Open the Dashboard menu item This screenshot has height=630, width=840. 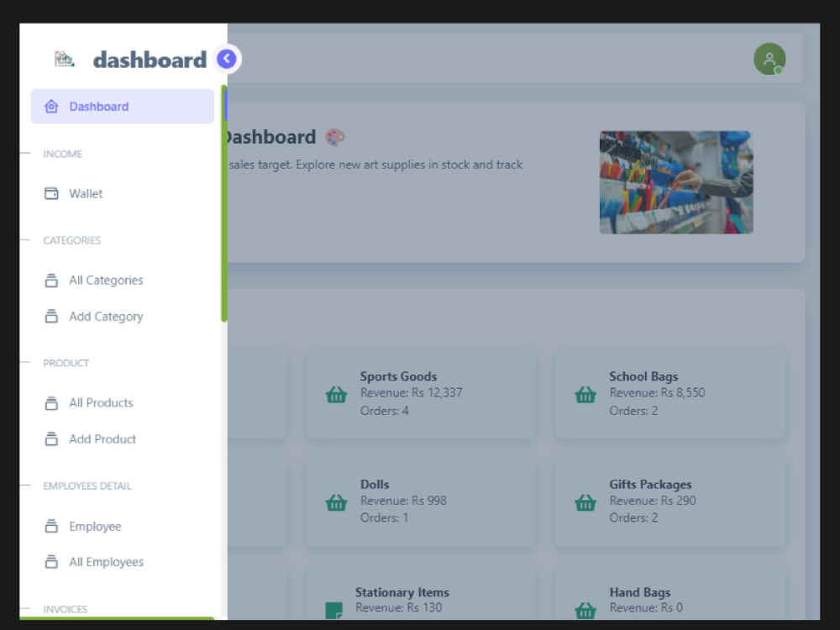coord(122,106)
